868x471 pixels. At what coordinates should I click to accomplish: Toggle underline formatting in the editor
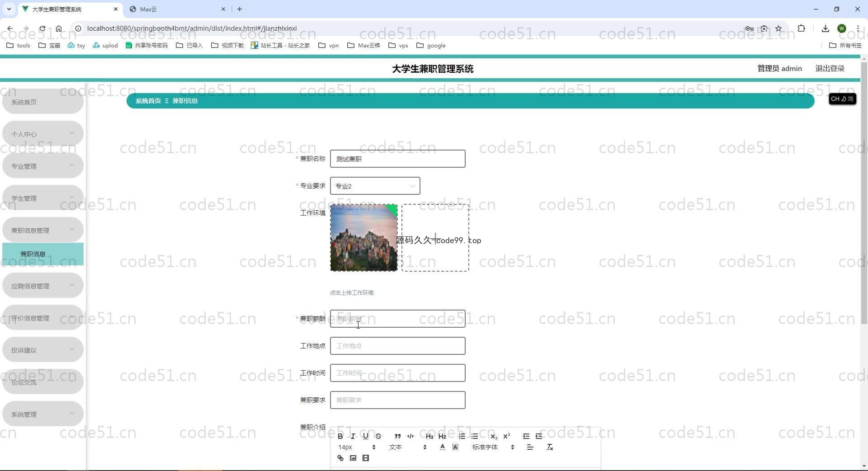click(x=366, y=436)
